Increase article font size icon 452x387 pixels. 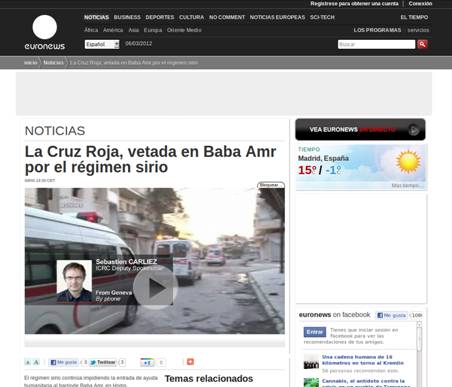(x=36, y=362)
